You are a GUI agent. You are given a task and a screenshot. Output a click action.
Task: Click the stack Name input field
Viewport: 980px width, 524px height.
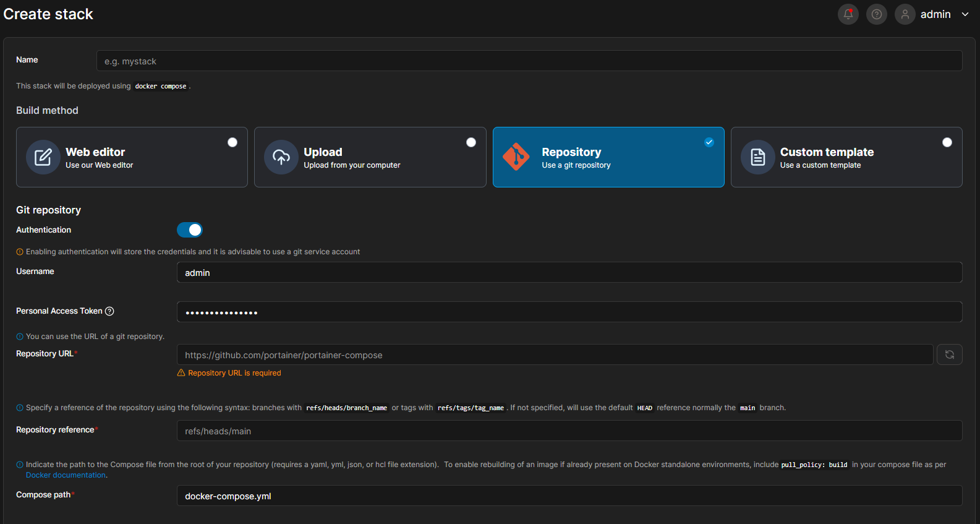pyautogui.click(x=529, y=61)
